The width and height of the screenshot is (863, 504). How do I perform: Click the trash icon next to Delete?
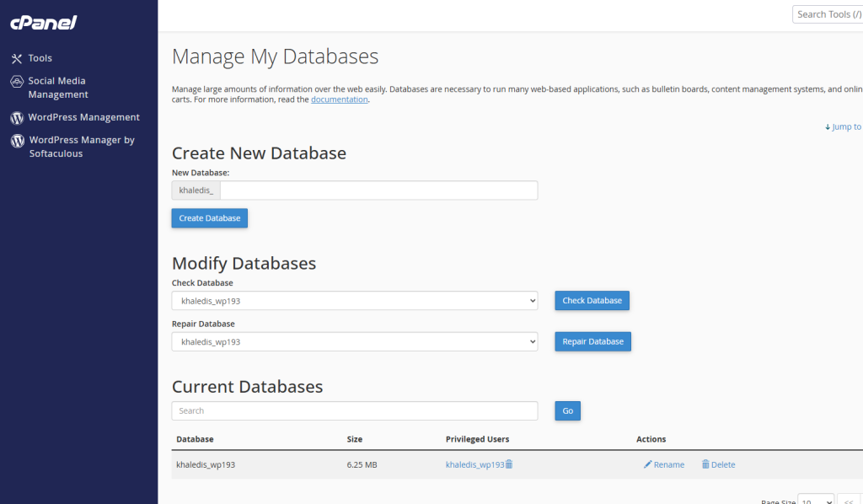705,464
